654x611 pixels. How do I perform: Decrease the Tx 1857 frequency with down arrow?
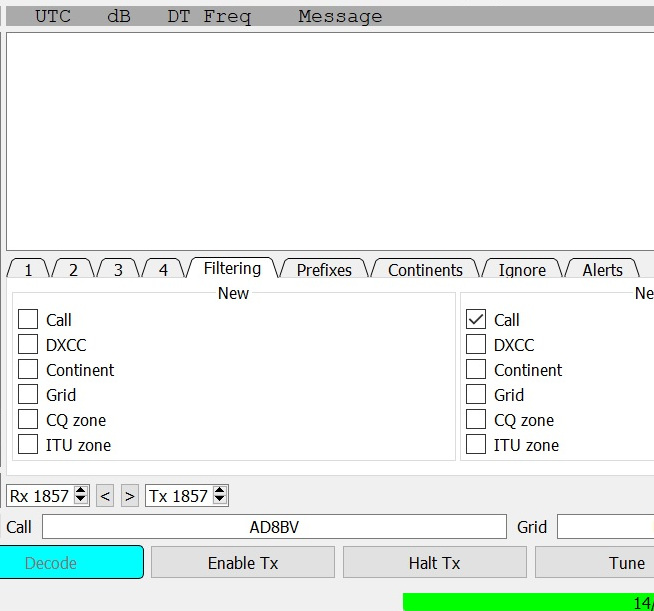click(x=219, y=500)
